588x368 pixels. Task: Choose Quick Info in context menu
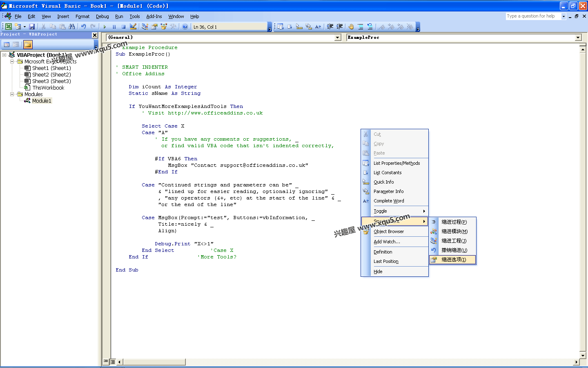394,182
